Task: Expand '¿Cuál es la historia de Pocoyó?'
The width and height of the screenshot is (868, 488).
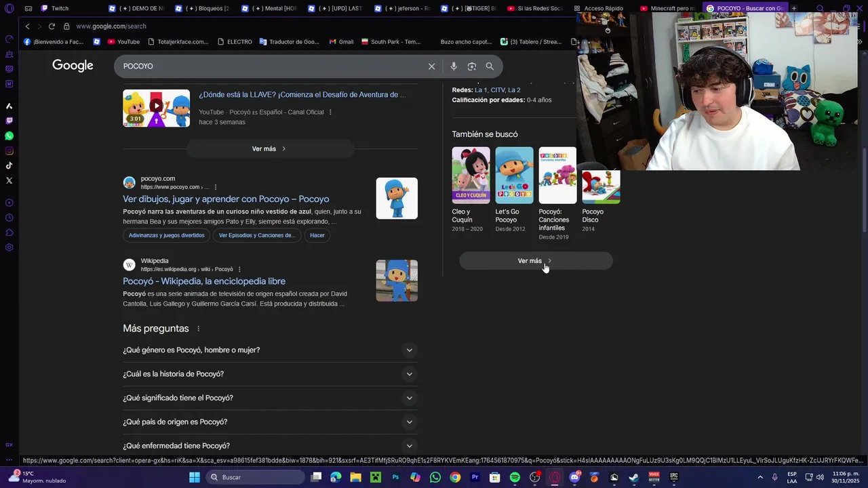Action: (270, 374)
